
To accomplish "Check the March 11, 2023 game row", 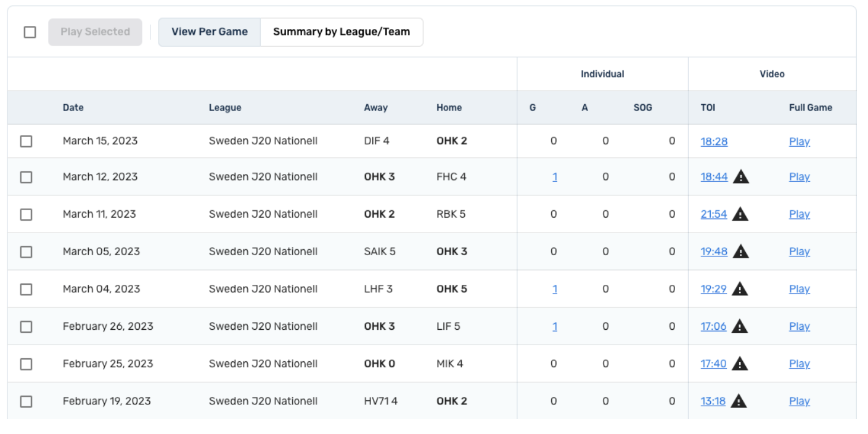I will click(x=26, y=215).
